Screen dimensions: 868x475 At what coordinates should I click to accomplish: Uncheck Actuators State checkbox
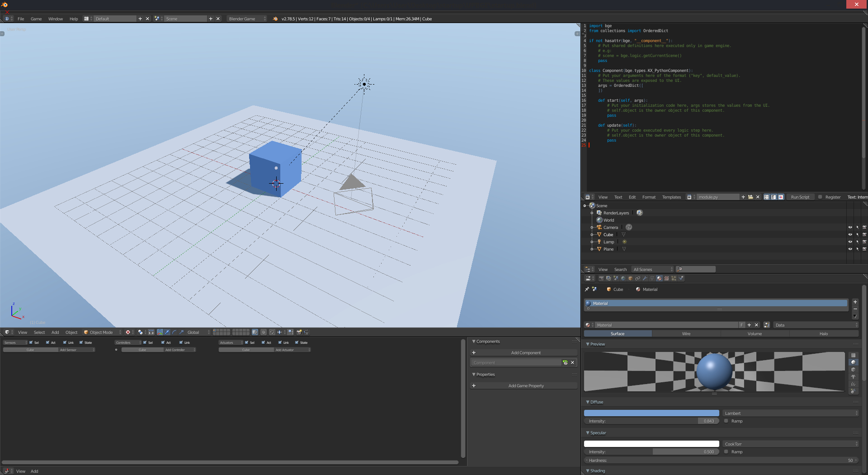[x=297, y=342]
